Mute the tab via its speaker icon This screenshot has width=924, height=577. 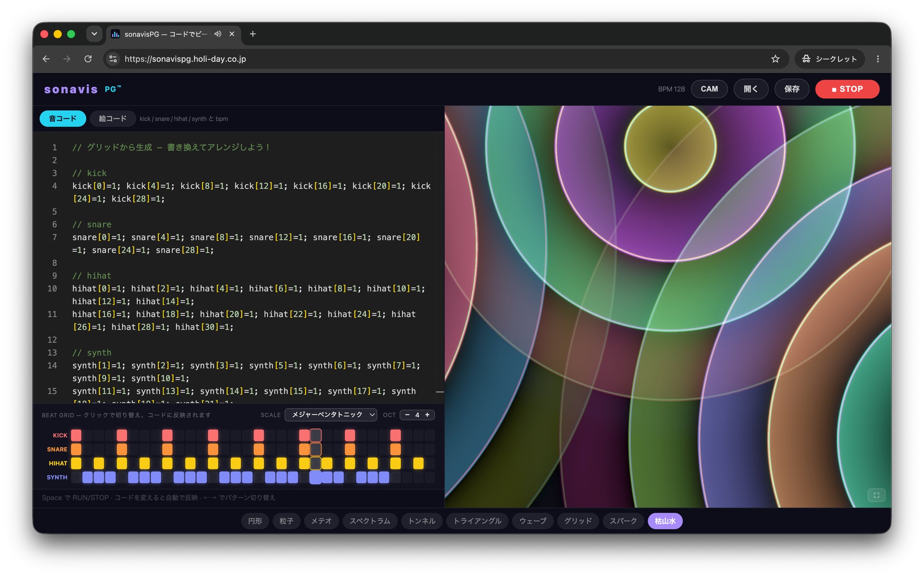coord(217,34)
